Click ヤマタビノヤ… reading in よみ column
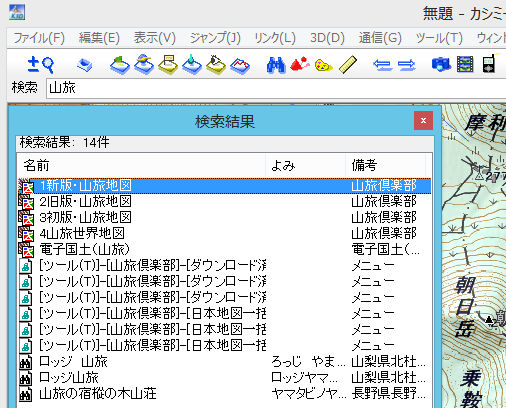This screenshot has height=408, width=506. [x=309, y=394]
